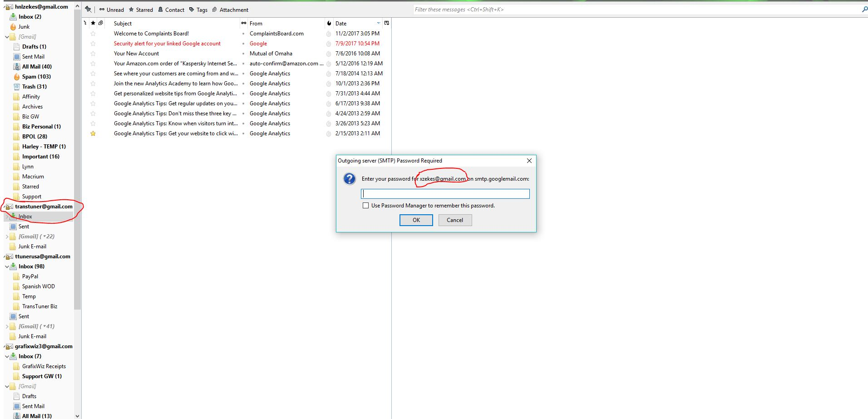
Task: Click the Spam (103) flame icon
Action: [17, 77]
